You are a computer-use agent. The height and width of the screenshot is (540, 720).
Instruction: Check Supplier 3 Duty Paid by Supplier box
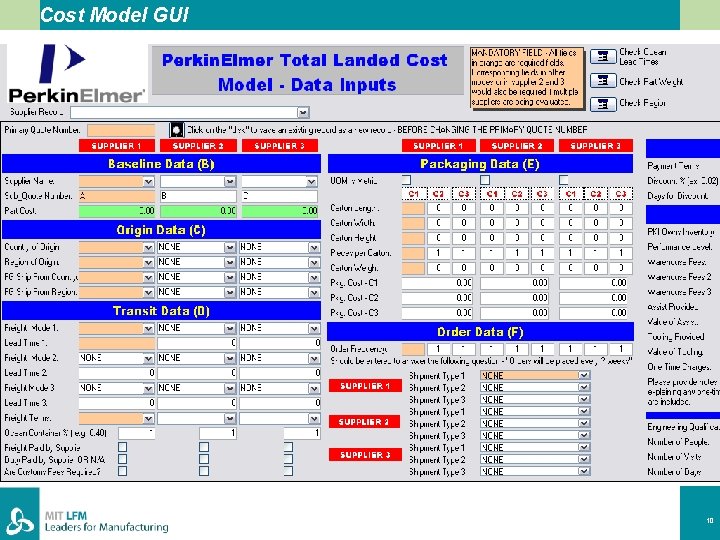288,459
